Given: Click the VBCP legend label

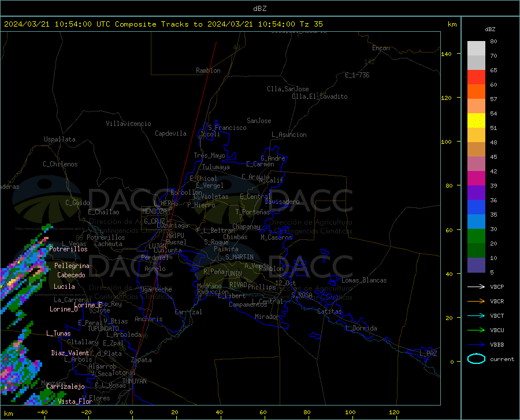Looking at the screenshot, I should pos(497,287).
